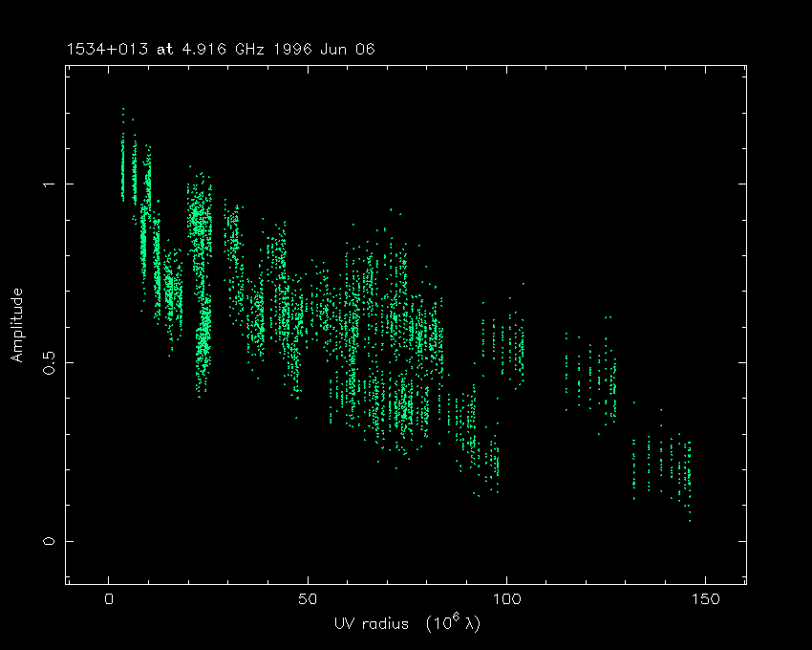The image size is (812, 650).
Task: Click the "50" tick label on x-axis
Action: tap(307, 599)
